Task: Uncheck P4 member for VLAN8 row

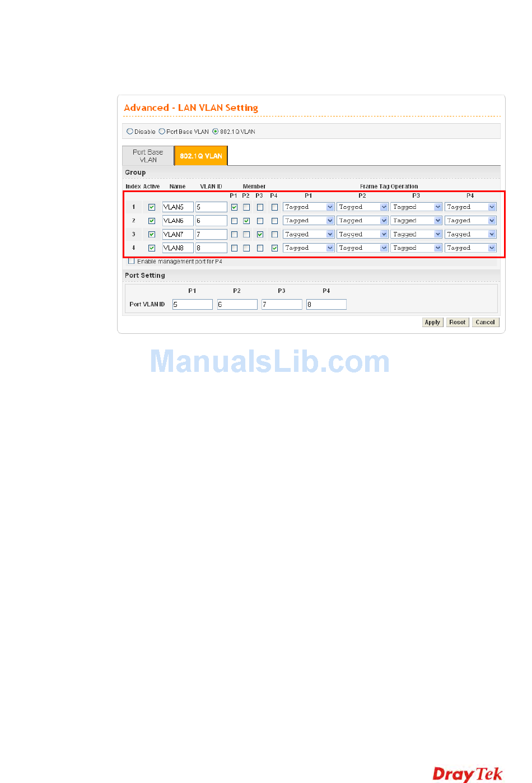Action: coord(275,248)
